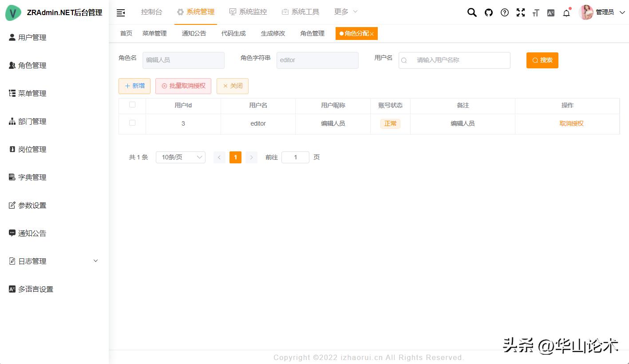The image size is (629, 364).
Task: Open the 更多 dropdown menu
Action: click(x=345, y=12)
